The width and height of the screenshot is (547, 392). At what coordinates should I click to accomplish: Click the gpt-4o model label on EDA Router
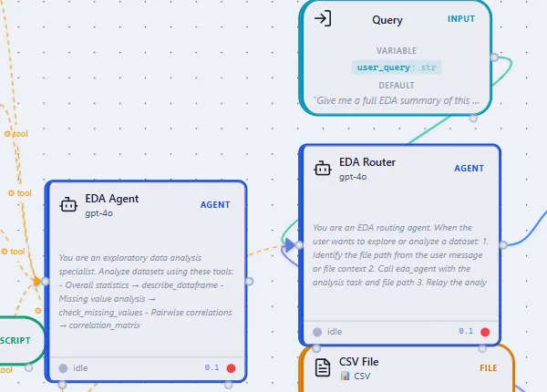point(353,177)
